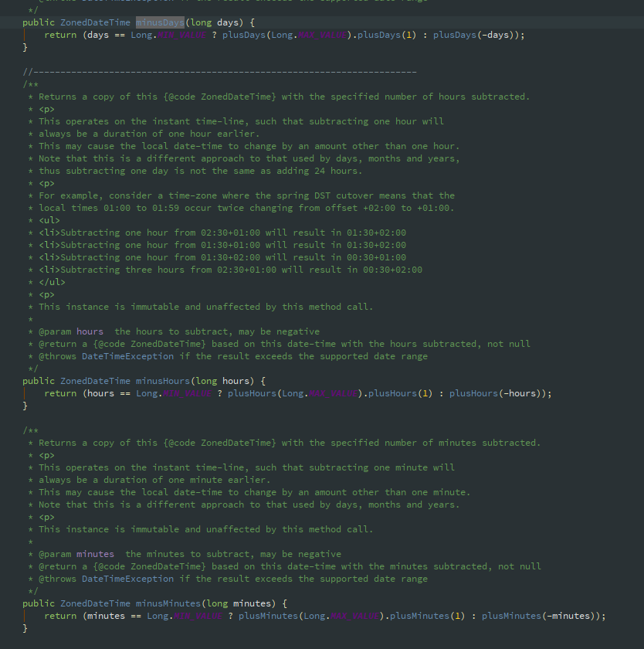Click plusDays(Long.MAX_VALUE) in minusDays return
Viewport: 644px width, 649px height.
click(286, 35)
